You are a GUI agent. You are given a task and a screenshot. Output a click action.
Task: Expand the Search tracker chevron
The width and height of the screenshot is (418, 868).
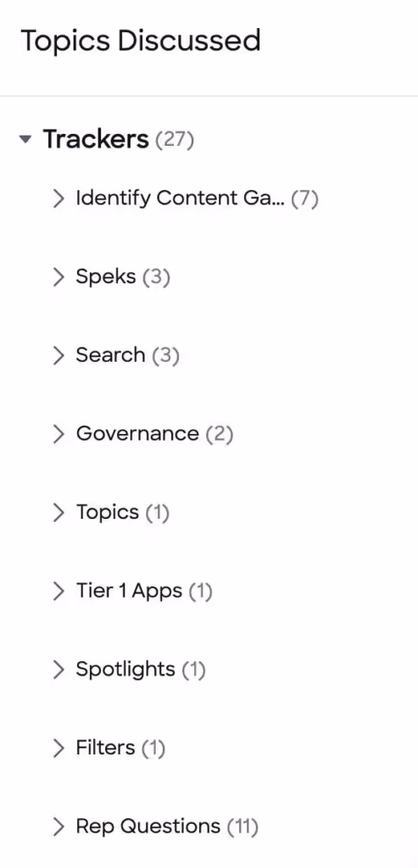pos(59,355)
